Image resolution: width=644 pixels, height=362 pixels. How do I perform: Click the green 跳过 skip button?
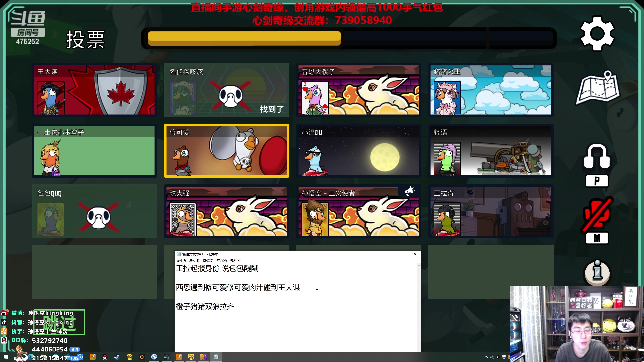[59, 322]
